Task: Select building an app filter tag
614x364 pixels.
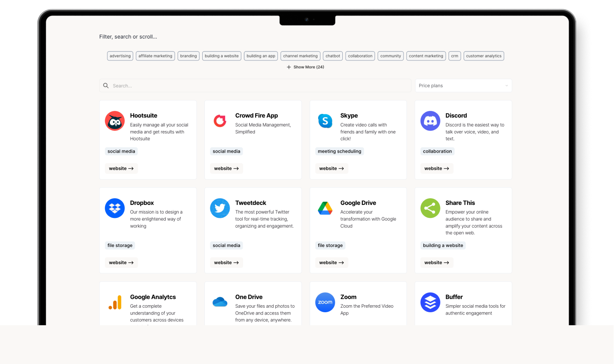Action: click(261, 56)
